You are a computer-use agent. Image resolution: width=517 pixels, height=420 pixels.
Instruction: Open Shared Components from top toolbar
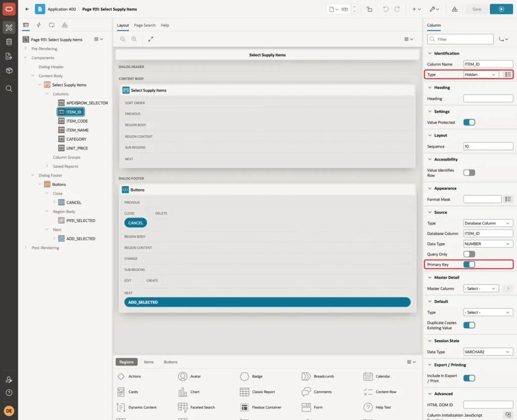[x=454, y=9]
